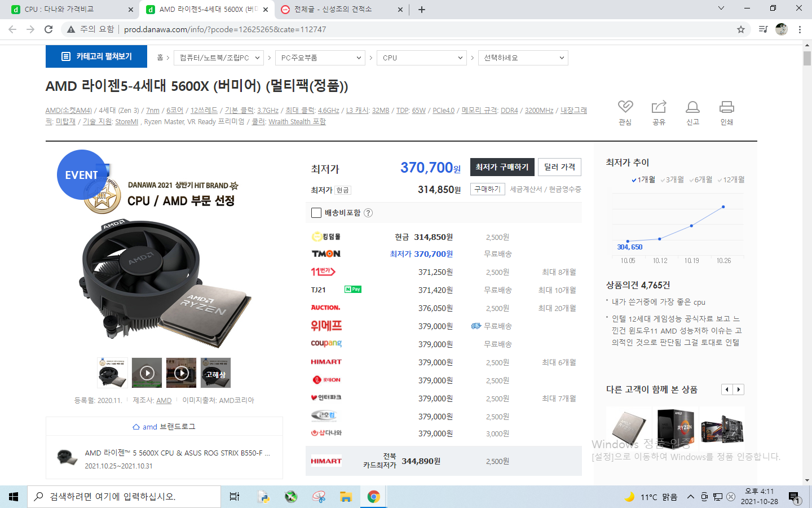Screen dimensions: 812x508
Task: Go back to previous page
Action: pyautogui.click(x=12, y=29)
